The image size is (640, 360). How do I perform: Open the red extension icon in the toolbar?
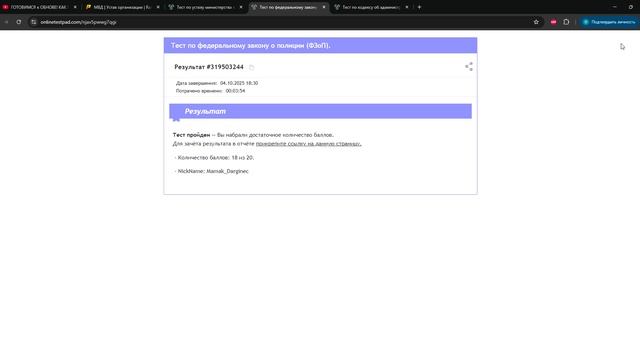coord(553,22)
